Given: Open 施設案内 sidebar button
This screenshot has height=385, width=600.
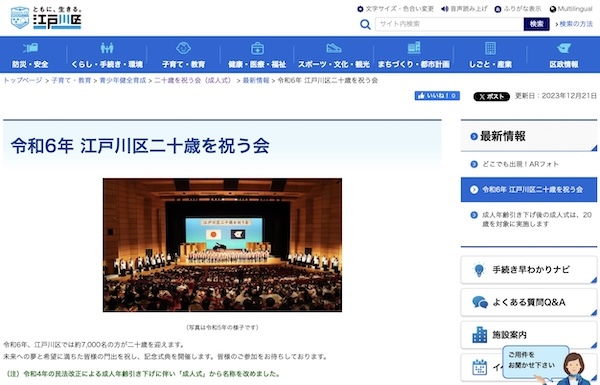Looking at the screenshot, I should click(529, 335).
